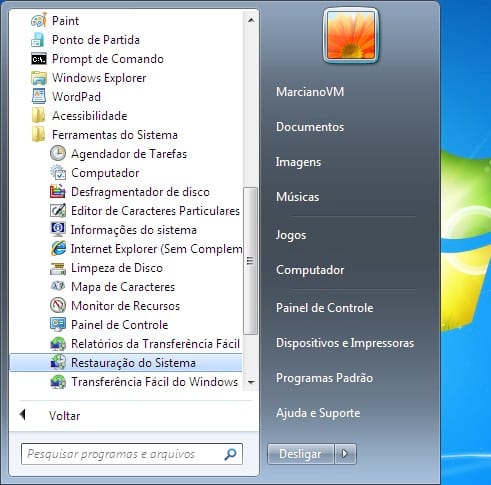
Task: Click the Voltar label
Action: click(x=65, y=416)
